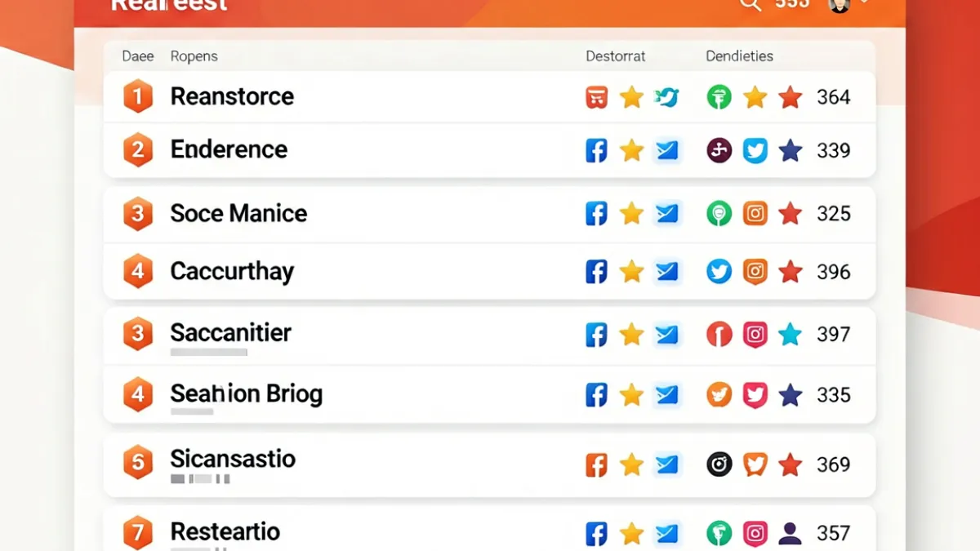This screenshot has width=980, height=551.
Task: Click the orange rank 2 hexagon badge
Action: tap(138, 150)
